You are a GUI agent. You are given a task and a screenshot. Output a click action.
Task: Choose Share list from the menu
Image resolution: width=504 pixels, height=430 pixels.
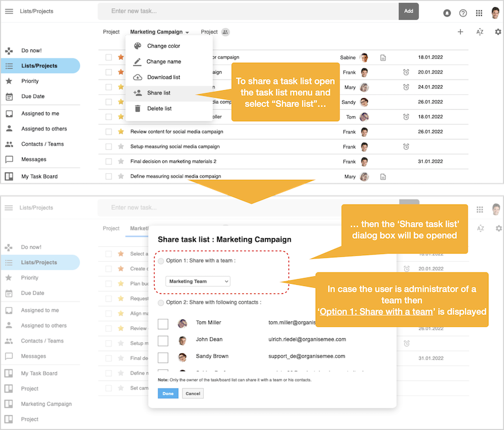(158, 93)
